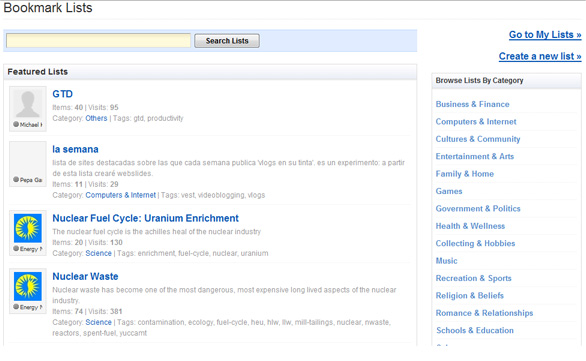Browse Romance & Relationships category
Screen dimensions: 586x361
[484, 313]
